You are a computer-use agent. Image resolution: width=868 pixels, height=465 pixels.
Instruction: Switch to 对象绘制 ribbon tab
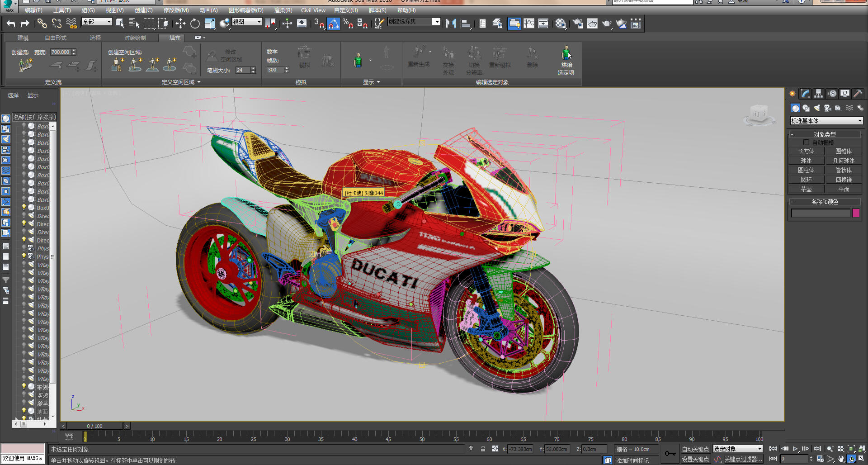[x=135, y=38]
